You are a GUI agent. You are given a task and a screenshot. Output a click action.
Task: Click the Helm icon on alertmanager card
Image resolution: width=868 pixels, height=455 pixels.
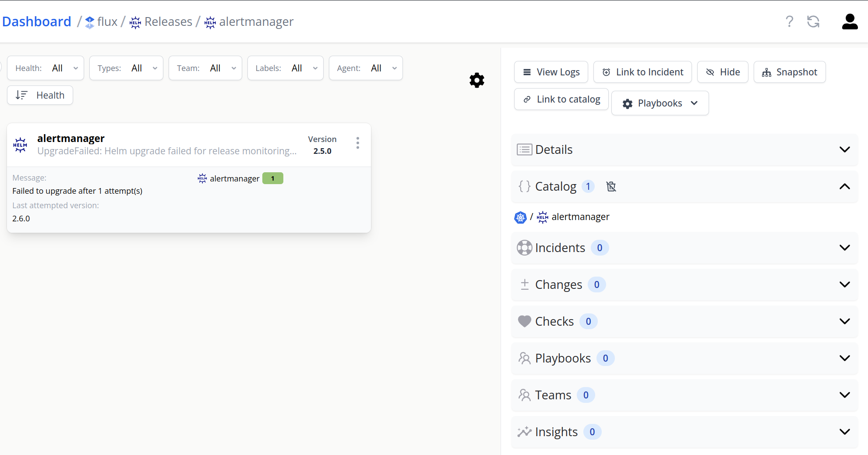20,145
